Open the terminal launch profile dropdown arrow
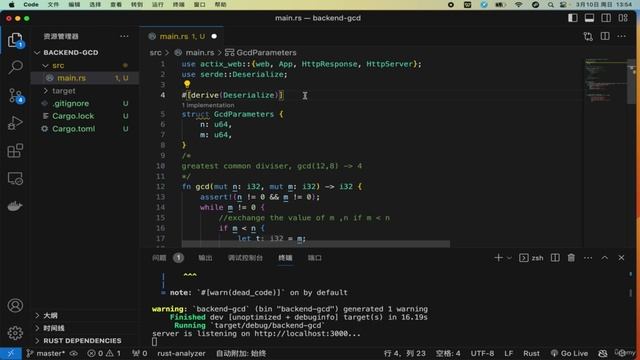This screenshot has width=640, height=360. click(x=509, y=258)
